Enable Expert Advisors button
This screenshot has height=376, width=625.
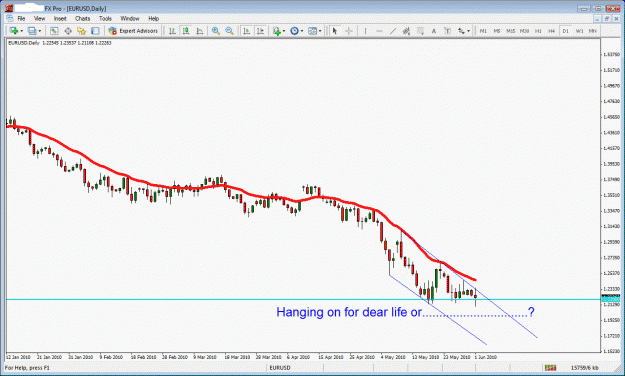(x=133, y=31)
